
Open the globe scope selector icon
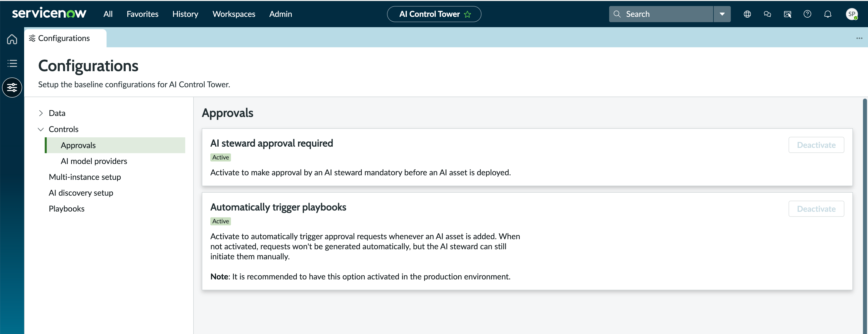pyautogui.click(x=747, y=14)
